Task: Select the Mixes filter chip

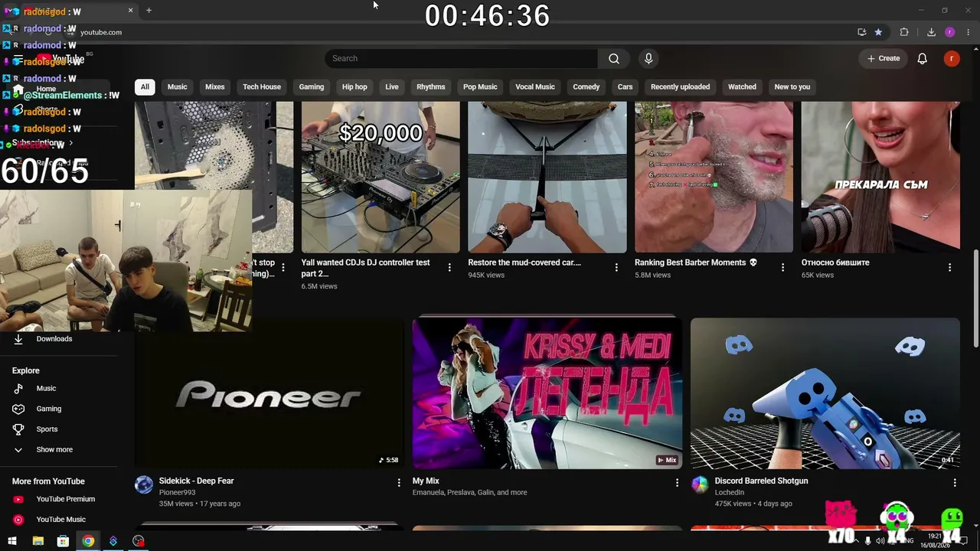Action: click(215, 87)
